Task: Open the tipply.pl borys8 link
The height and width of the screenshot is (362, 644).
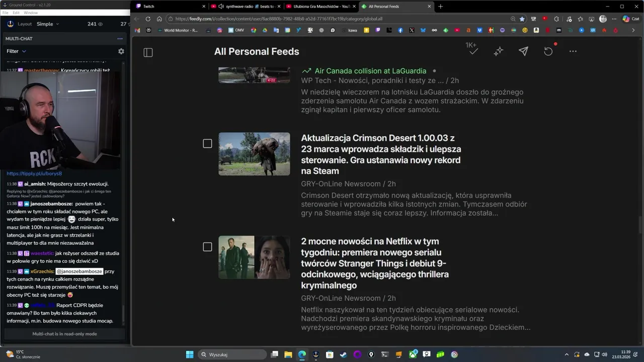Action: point(34,173)
